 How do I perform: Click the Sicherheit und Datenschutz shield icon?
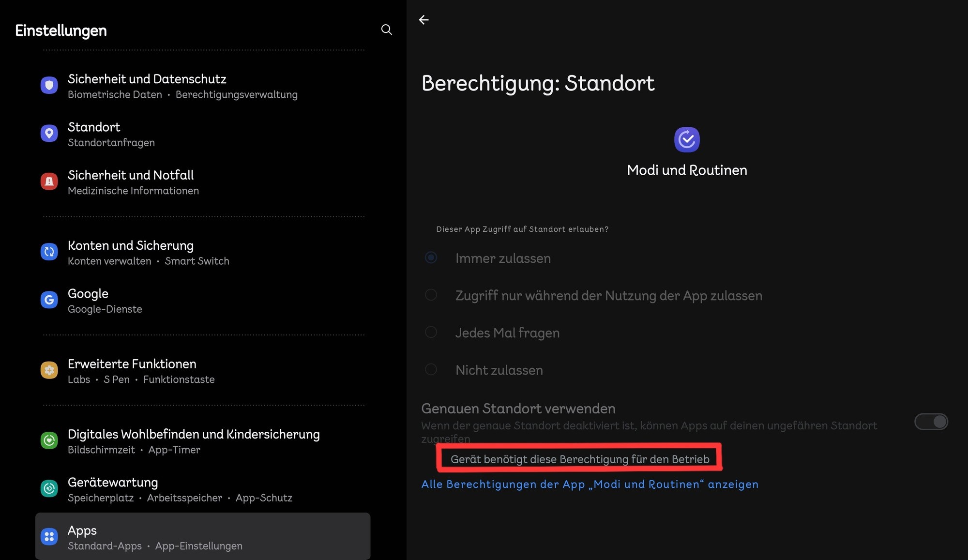pos(49,86)
